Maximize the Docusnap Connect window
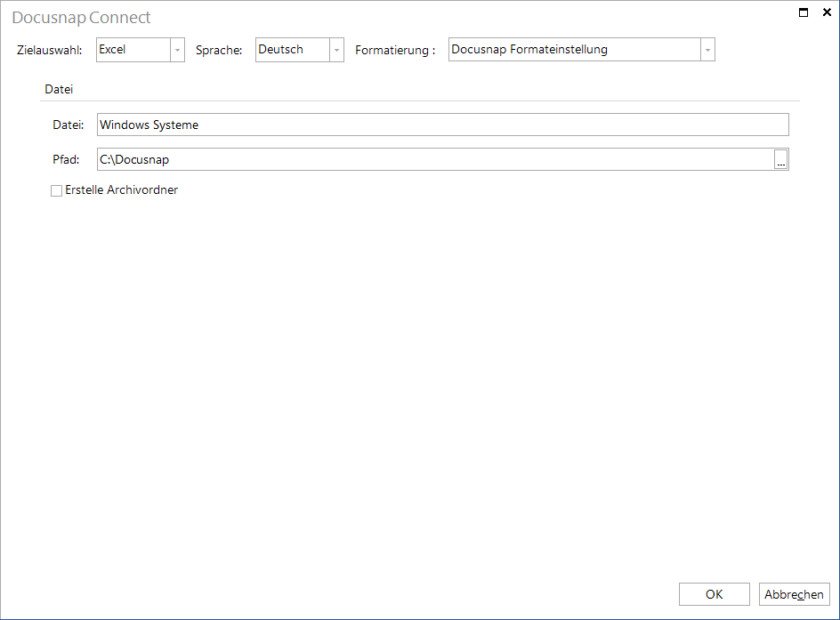 (804, 12)
